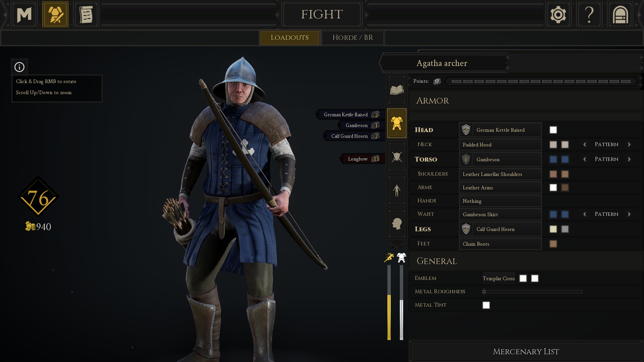
Task: Open the Mordhau main menu icon
Action: click(24, 15)
